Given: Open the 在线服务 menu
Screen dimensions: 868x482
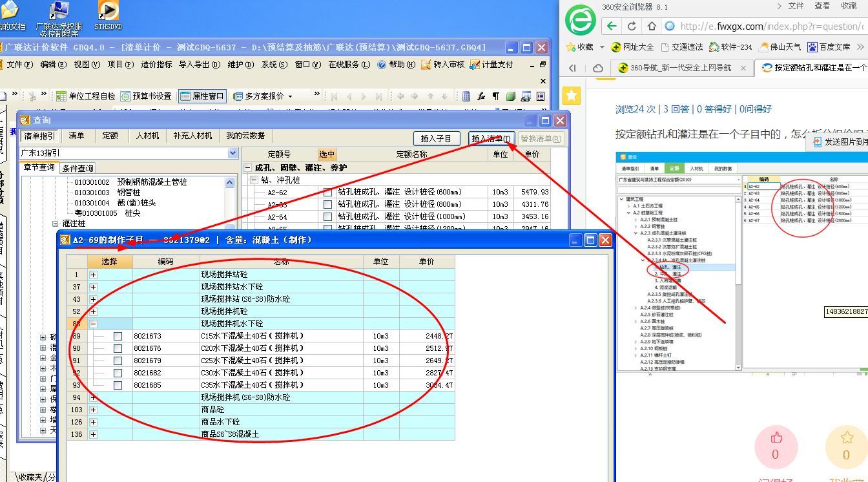Looking at the screenshot, I should pos(349,65).
